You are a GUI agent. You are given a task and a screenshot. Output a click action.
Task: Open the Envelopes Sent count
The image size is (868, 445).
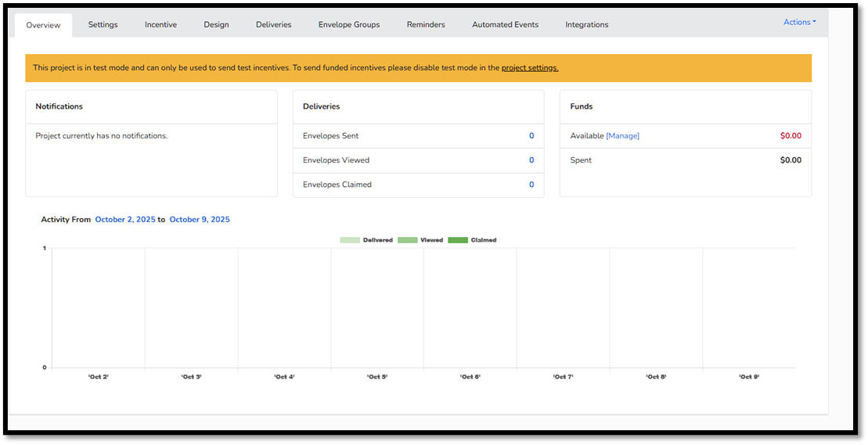(x=531, y=135)
